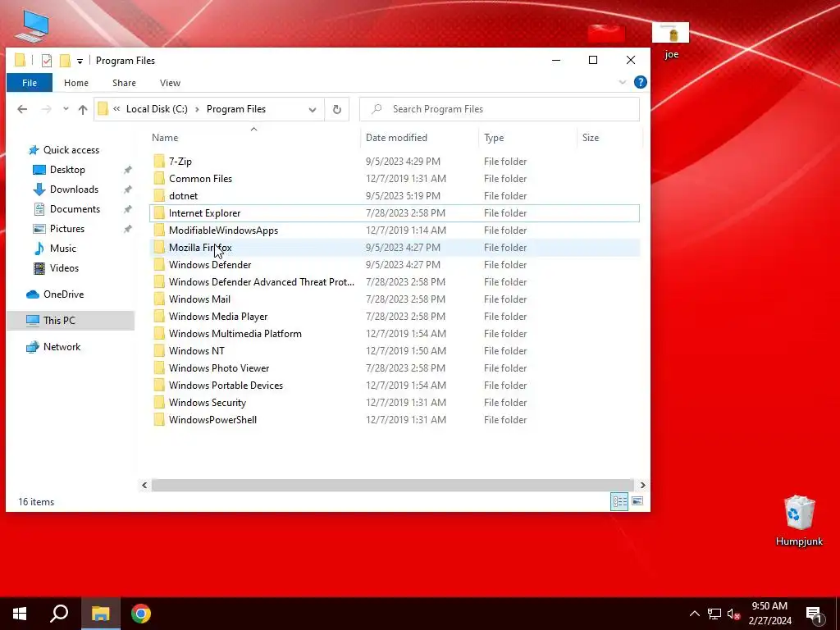The height and width of the screenshot is (630, 840).
Task: Go up one folder level
Action: [x=83, y=109]
